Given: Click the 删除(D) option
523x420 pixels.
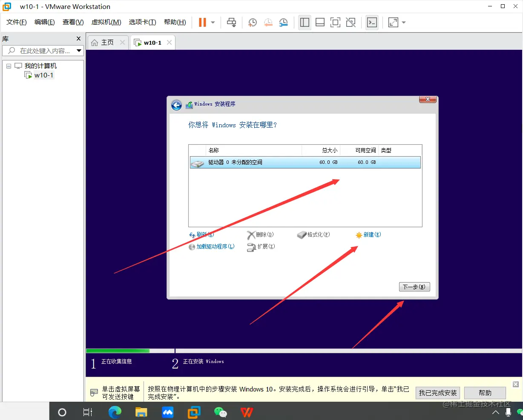Looking at the screenshot, I should (x=261, y=234).
